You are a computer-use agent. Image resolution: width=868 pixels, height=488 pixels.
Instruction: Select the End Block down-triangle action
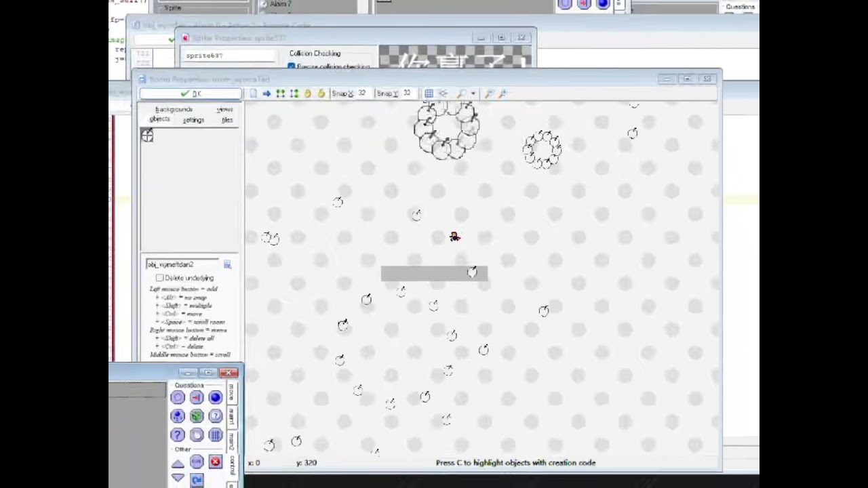(x=178, y=479)
